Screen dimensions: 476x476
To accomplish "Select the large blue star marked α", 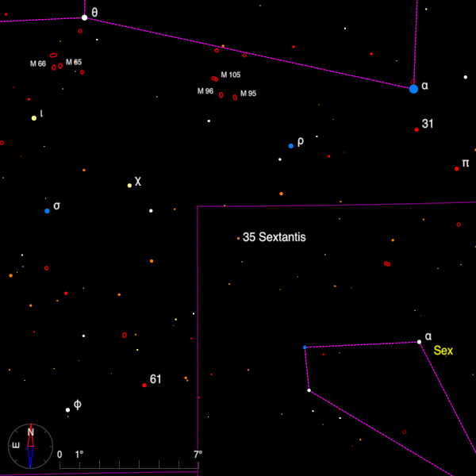I will click(x=413, y=89).
